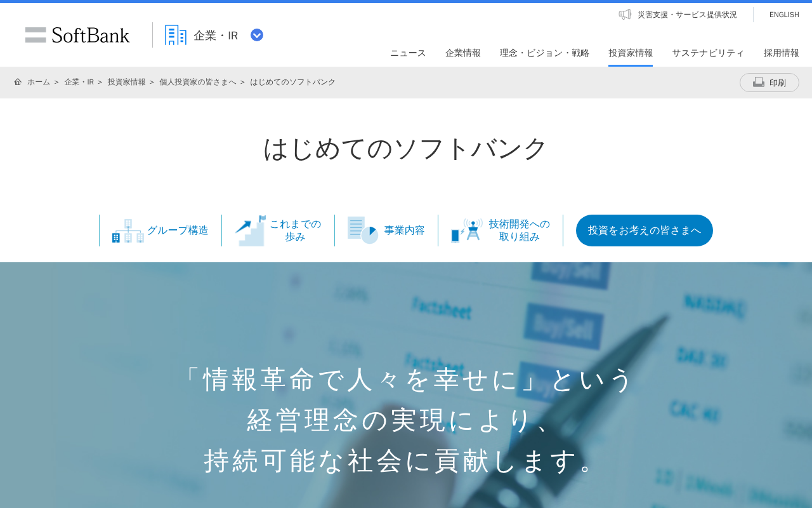Open the ニュース menu

pos(408,53)
